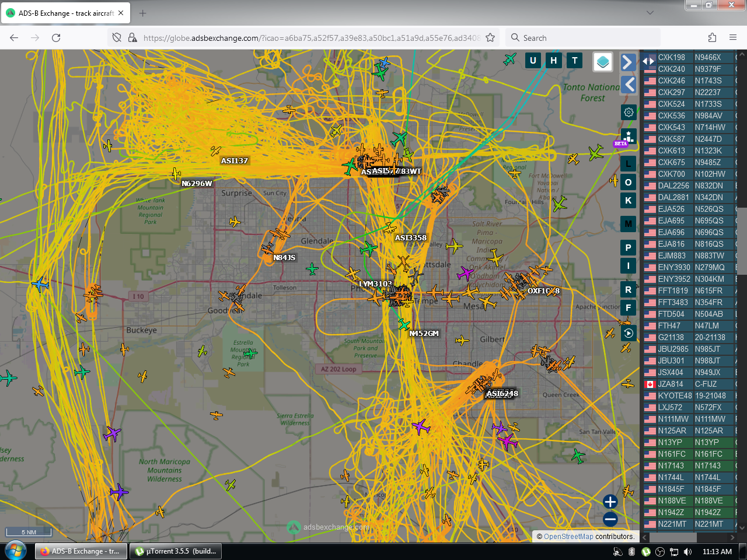Open the volume control tray icon
747x560 pixels.
pyautogui.click(x=688, y=551)
